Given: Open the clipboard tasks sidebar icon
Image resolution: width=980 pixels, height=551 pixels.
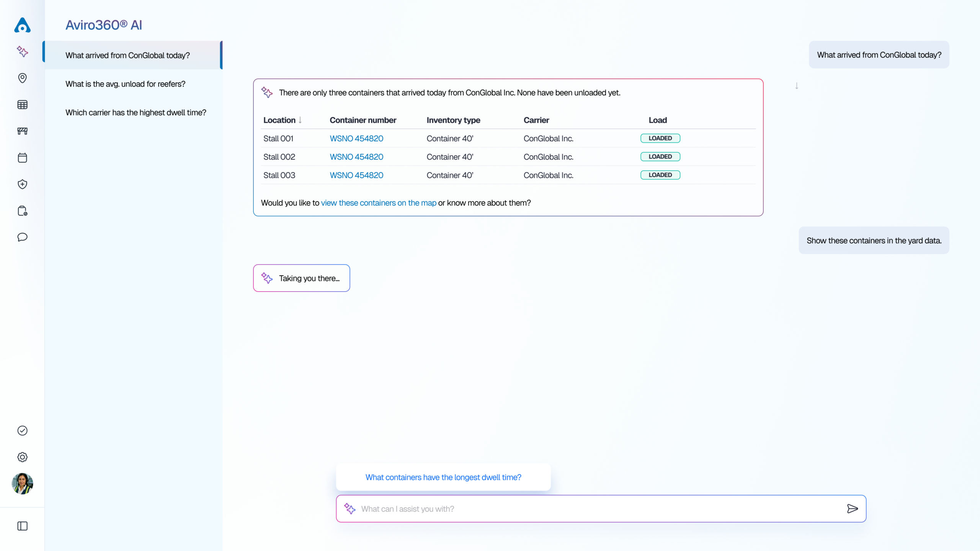Looking at the screenshot, I should coord(22,211).
